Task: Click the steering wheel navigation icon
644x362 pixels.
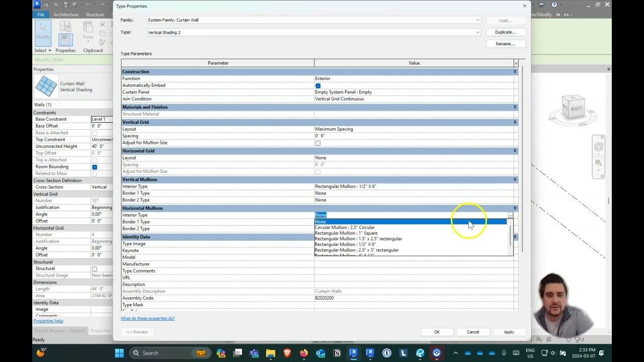Action: pyautogui.click(x=598, y=147)
